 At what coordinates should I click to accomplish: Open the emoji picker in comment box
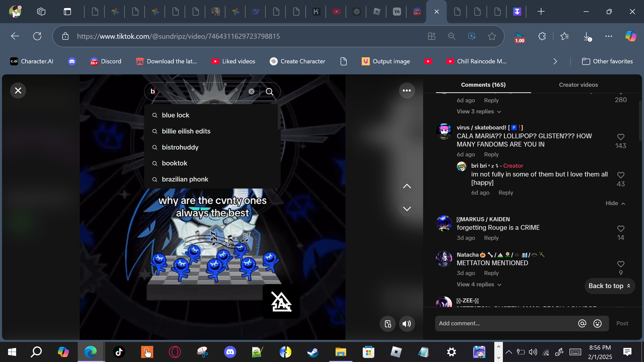pos(597,323)
